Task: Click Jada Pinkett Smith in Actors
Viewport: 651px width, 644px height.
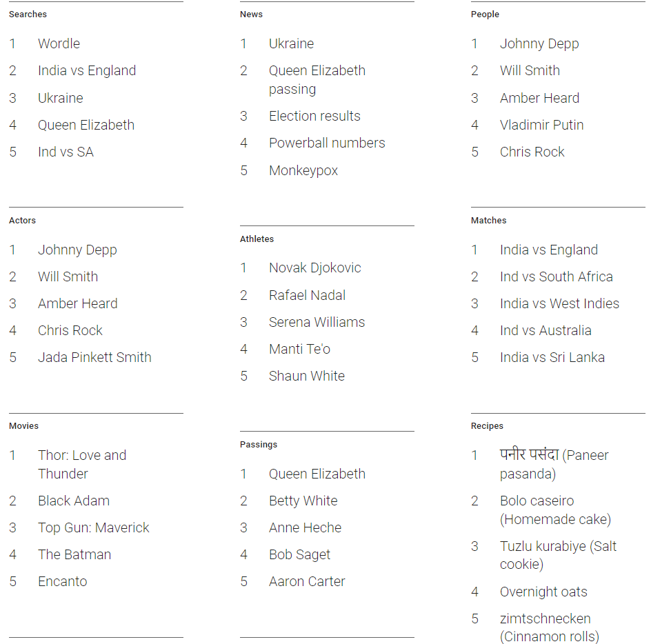Action: pyautogui.click(x=94, y=357)
